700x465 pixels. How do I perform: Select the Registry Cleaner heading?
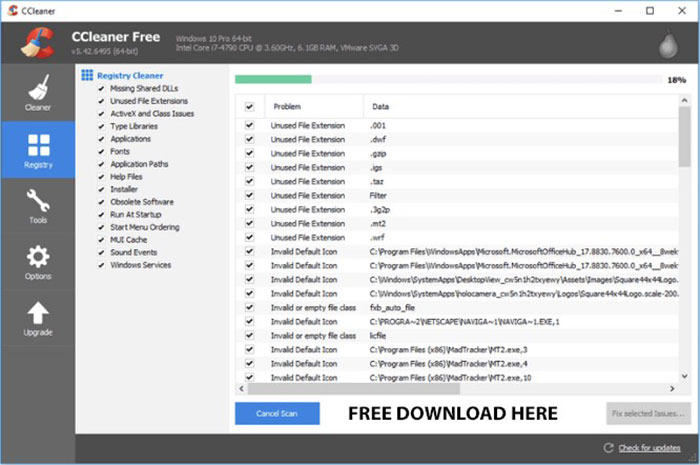tap(130, 75)
